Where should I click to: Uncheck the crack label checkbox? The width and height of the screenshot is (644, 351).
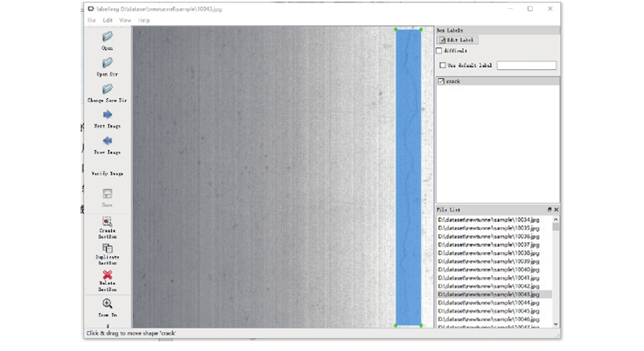441,81
